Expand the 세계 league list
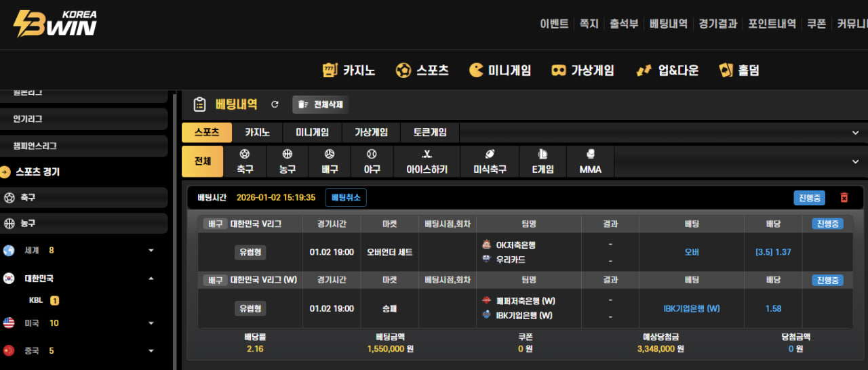The height and width of the screenshot is (370, 868). click(151, 251)
